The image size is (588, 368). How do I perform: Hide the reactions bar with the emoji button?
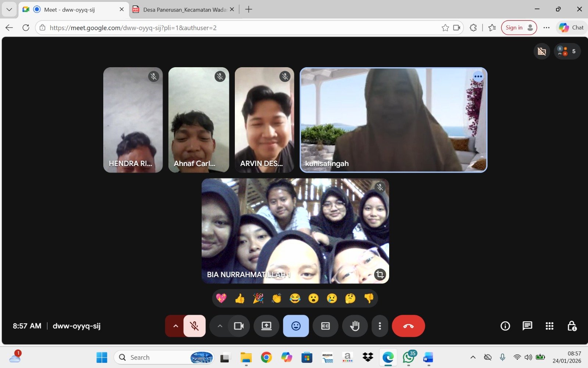295,326
